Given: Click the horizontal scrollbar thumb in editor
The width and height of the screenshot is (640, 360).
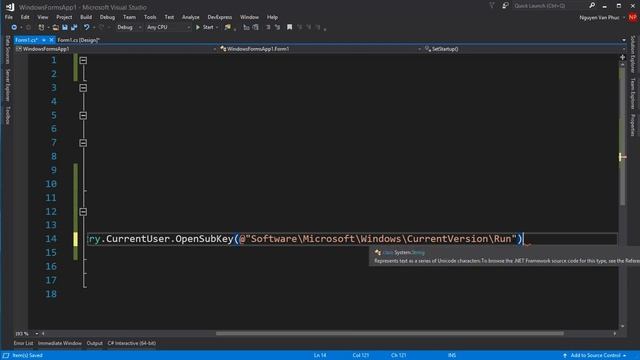Looking at the screenshot, I should [x=390, y=333].
